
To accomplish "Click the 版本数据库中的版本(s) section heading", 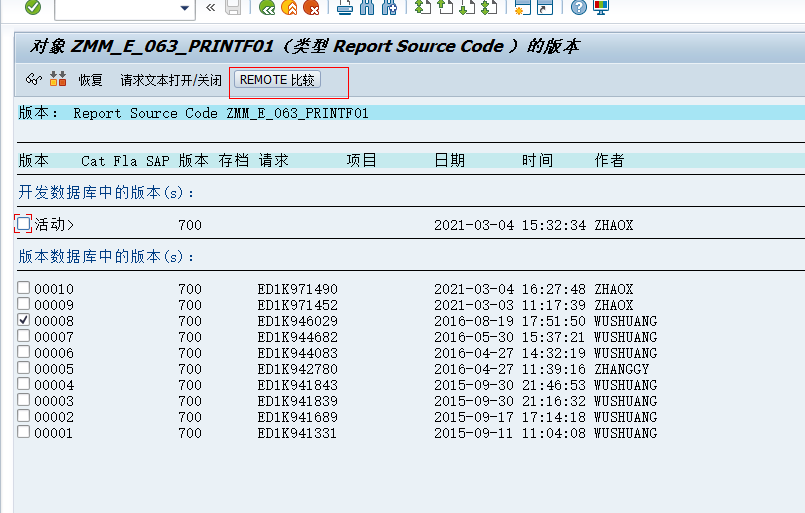I will pos(107,256).
